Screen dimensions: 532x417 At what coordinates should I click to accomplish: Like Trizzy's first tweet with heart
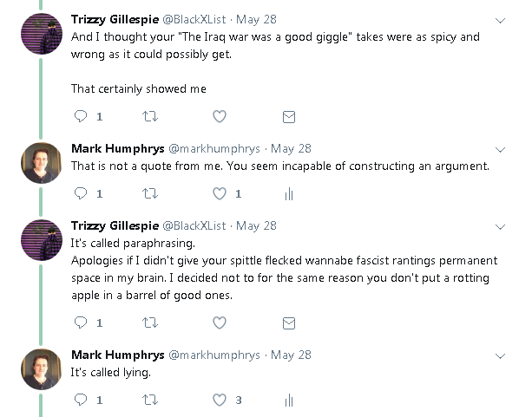[220, 116]
